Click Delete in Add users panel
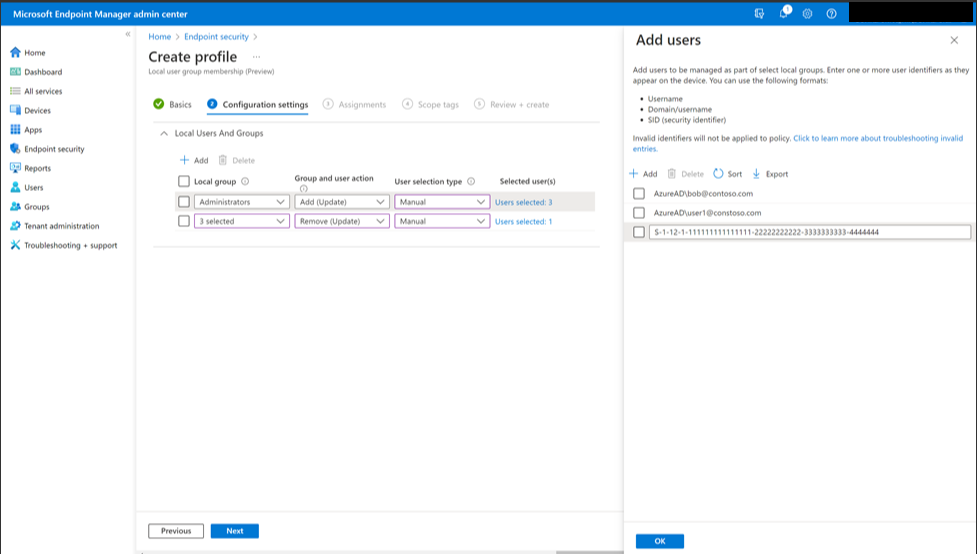This screenshot has height=554, width=977. 685,174
